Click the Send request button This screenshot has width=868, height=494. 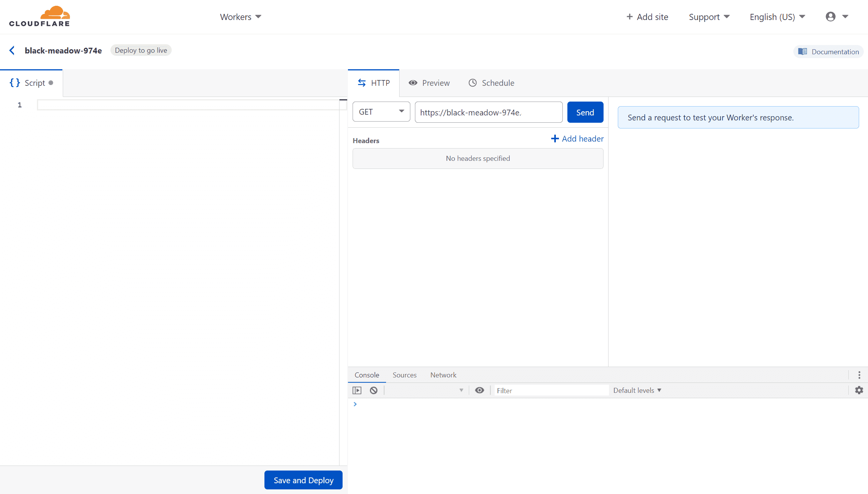[x=585, y=112]
